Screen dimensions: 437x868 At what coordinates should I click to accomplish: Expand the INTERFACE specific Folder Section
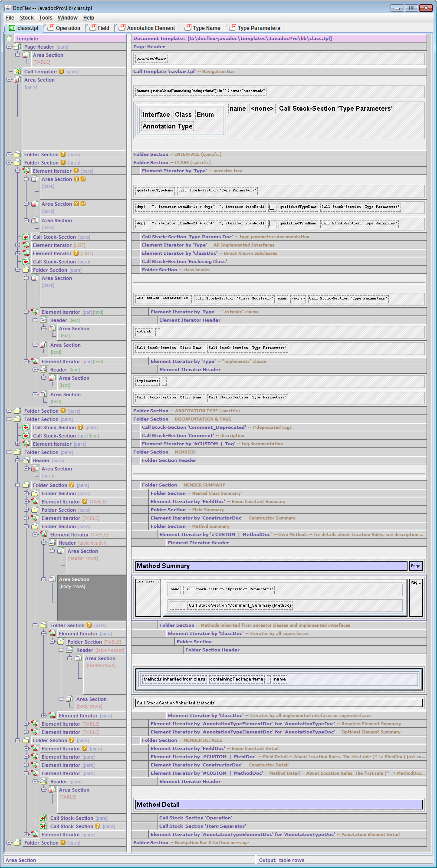[x=9, y=155]
